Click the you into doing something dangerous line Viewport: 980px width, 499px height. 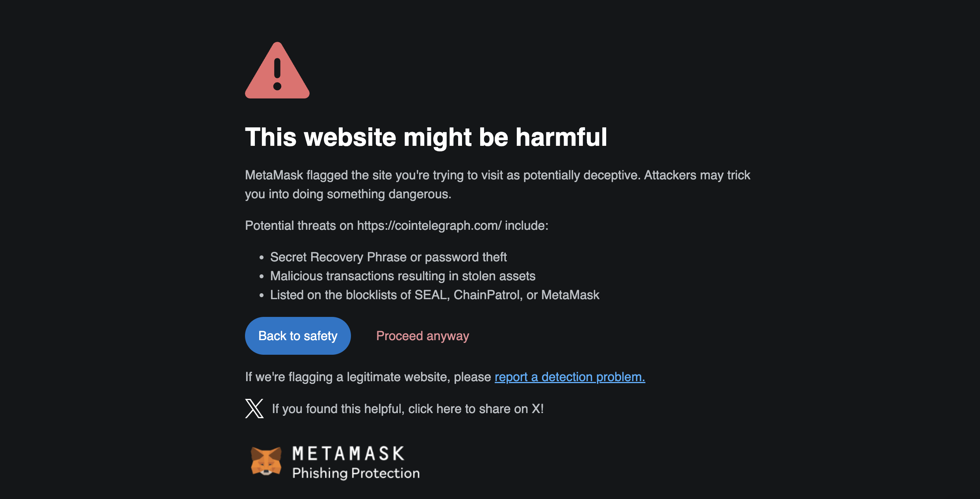tap(348, 194)
